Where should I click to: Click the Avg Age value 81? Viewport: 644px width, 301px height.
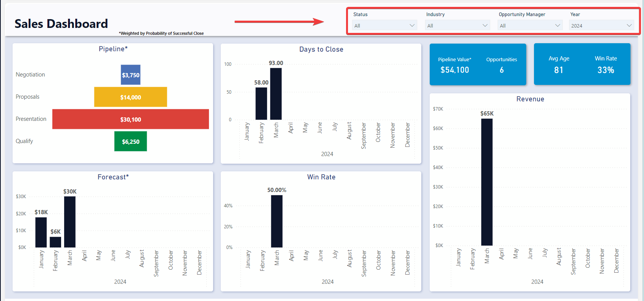pyautogui.click(x=559, y=70)
